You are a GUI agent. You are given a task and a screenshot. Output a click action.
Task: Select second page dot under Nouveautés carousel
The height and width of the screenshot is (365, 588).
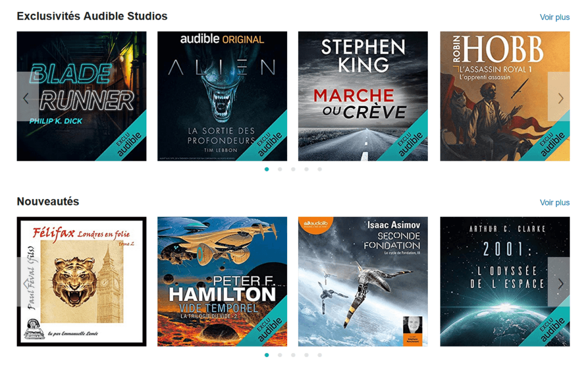tap(280, 355)
